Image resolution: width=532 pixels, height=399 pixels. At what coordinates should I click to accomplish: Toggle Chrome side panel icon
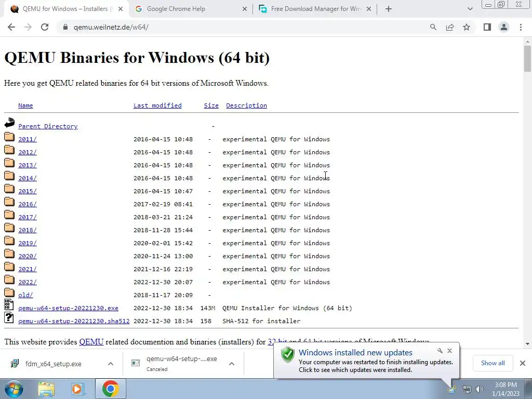(x=487, y=27)
